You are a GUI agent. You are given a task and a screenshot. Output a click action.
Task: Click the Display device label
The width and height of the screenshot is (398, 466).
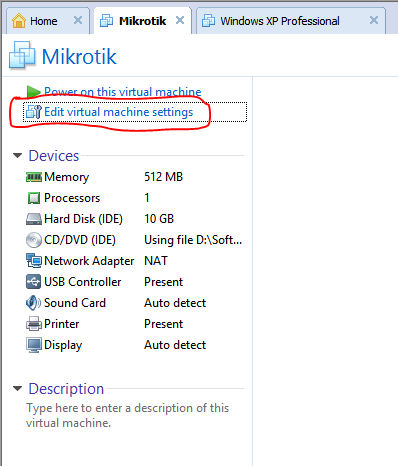(x=63, y=345)
